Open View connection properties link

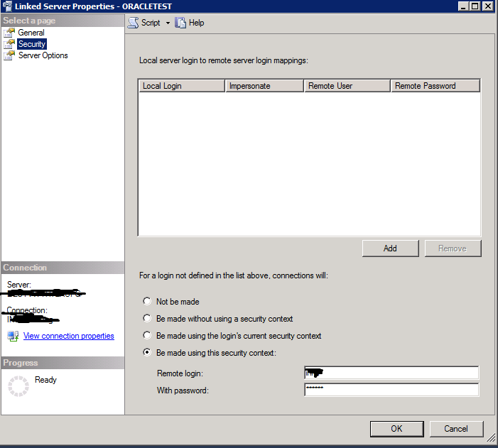(69, 336)
